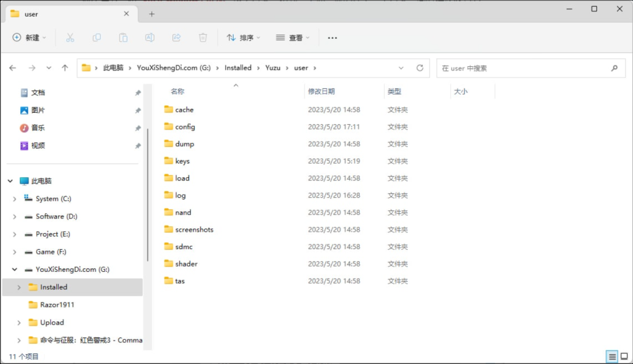633x364 pixels.
Task: Click the Copy icon in the toolbar
Action: (x=96, y=38)
